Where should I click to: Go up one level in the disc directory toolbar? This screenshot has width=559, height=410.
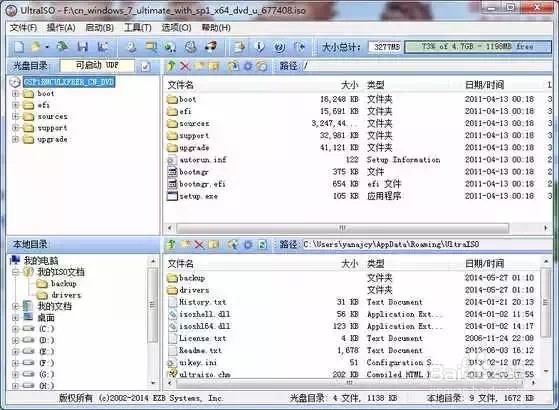(172, 66)
